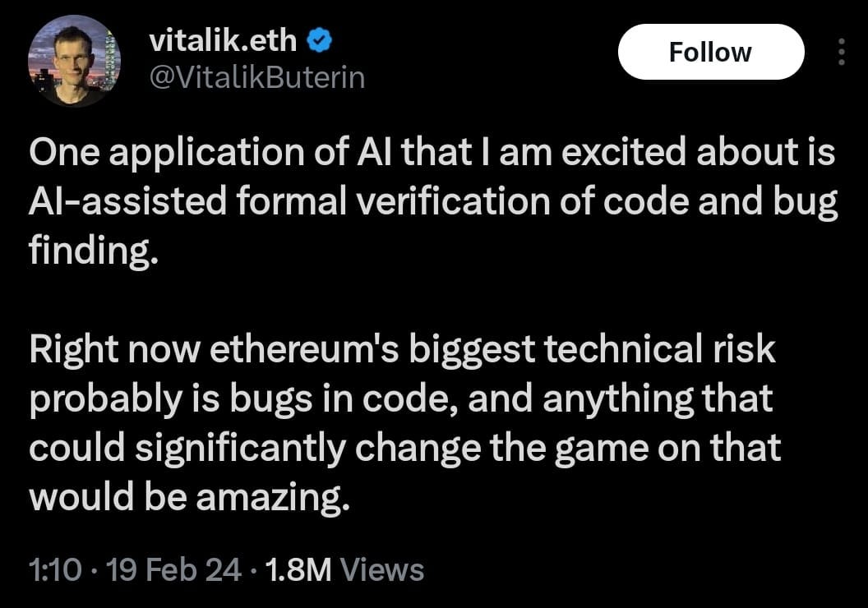
Task: Click the "could significantly change the game" line
Action: coord(404,448)
